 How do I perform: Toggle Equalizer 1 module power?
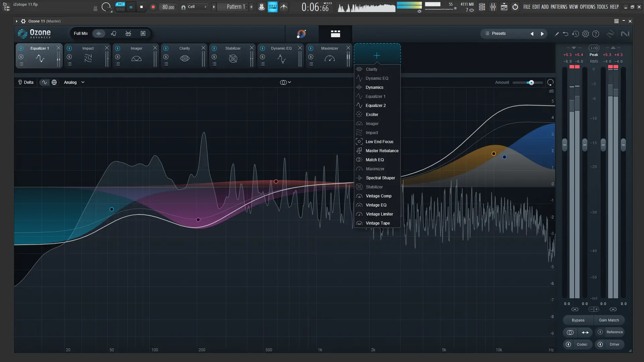pyautogui.click(x=21, y=48)
